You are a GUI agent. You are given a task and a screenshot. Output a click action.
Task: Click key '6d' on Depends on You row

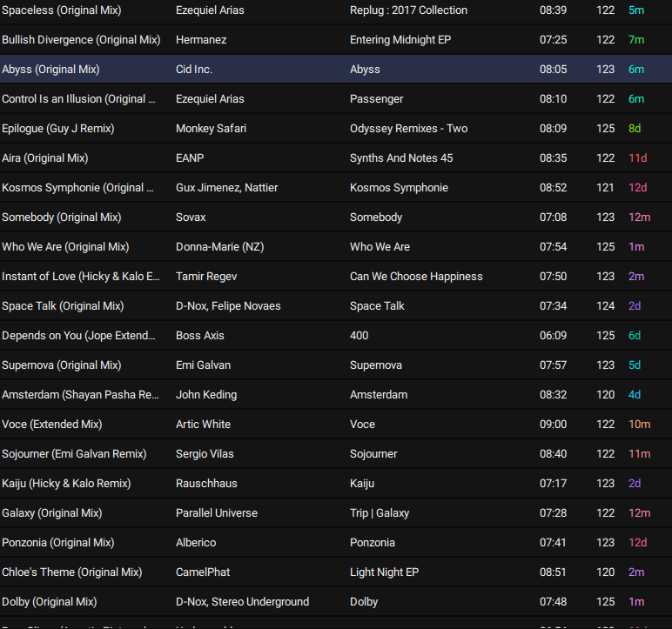click(x=635, y=336)
